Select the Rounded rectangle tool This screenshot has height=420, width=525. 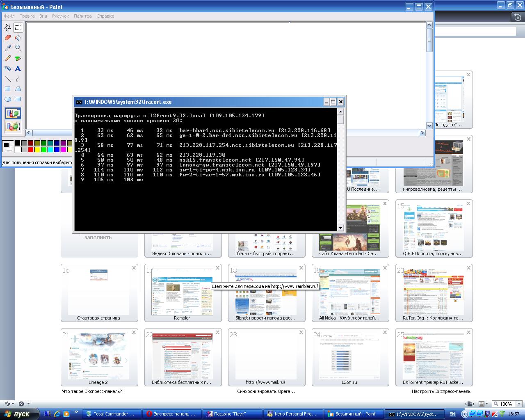pyautogui.click(x=18, y=99)
